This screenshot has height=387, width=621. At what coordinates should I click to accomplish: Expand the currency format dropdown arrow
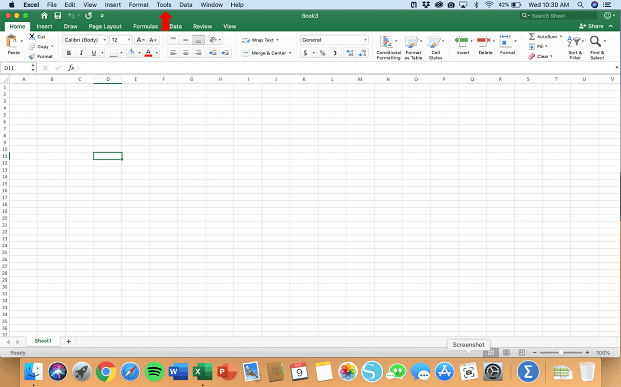point(314,53)
